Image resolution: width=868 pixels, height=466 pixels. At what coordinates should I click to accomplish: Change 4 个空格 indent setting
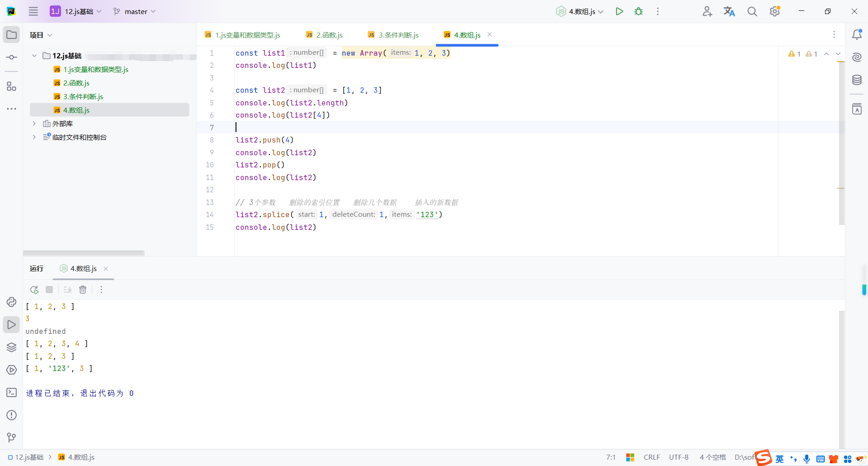click(712, 457)
